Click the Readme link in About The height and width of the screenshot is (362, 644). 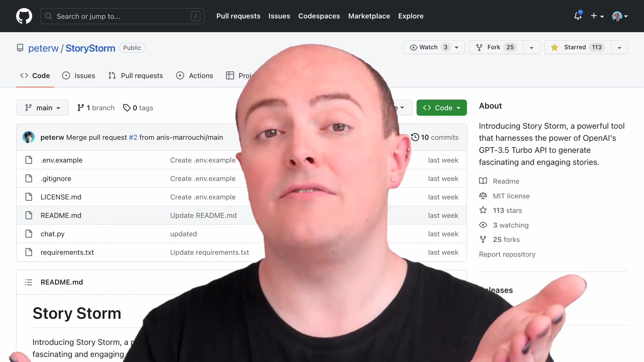pos(506,181)
